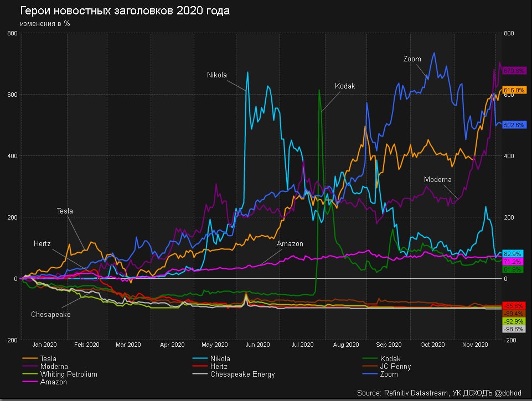Click the purple 679.8% value tag
Viewport: 532px width, 401px height.
[x=514, y=70]
